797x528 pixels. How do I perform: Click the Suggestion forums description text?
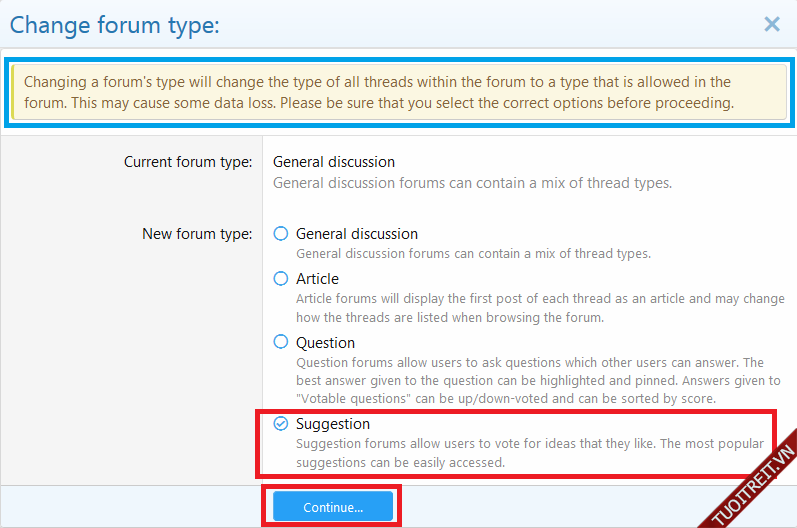pos(529,453)
